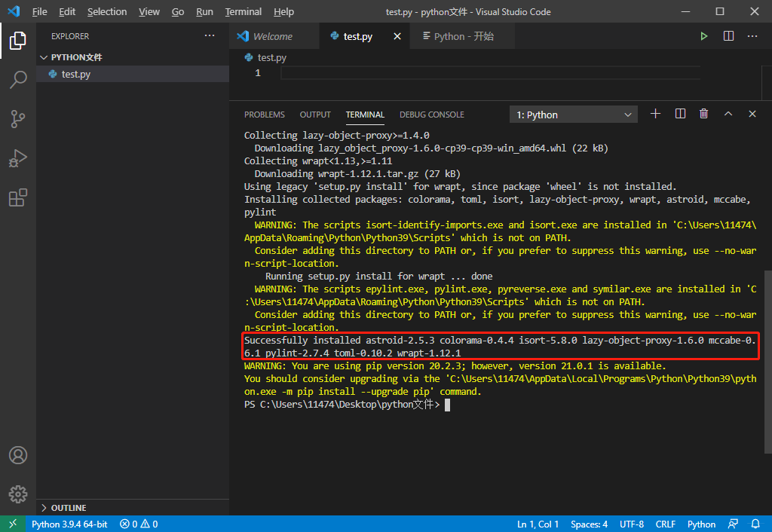Change line endings via CRLF indicator
772x532 pixels.
665,524
